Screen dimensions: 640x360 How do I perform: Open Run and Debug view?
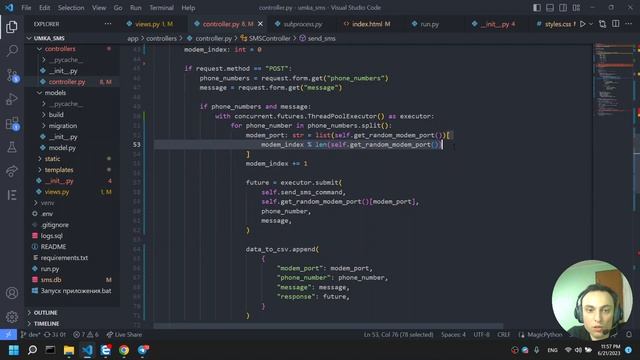click(12, 99)
